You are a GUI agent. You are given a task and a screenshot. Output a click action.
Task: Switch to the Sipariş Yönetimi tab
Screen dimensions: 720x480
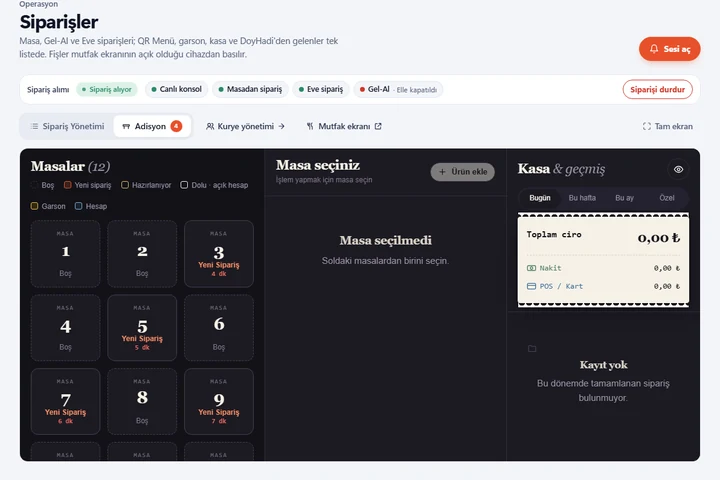point(68,126)
